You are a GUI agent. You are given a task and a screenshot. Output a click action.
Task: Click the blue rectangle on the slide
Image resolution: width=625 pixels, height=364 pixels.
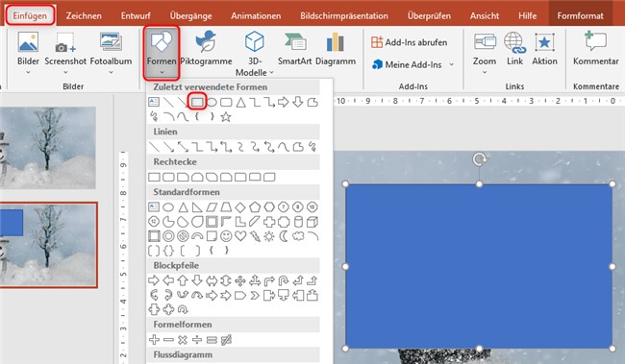pyautogui.click(x=479, y=266)
